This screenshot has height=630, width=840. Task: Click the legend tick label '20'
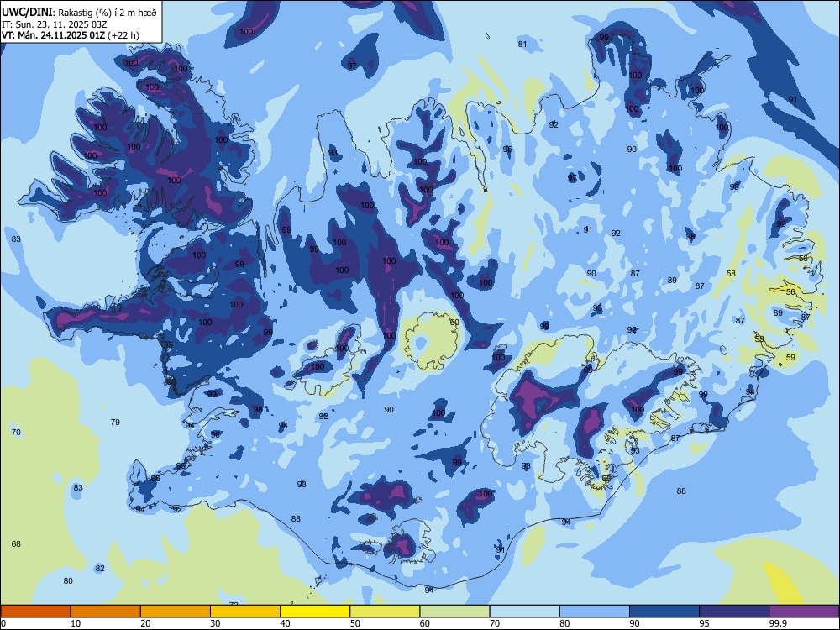coord(145,623)
